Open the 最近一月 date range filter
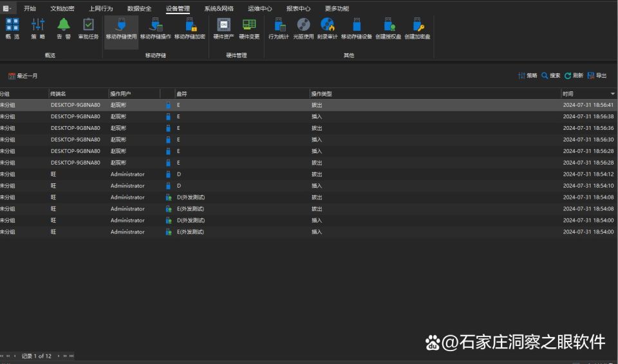 pyautogui.click(x=23, y=76)
